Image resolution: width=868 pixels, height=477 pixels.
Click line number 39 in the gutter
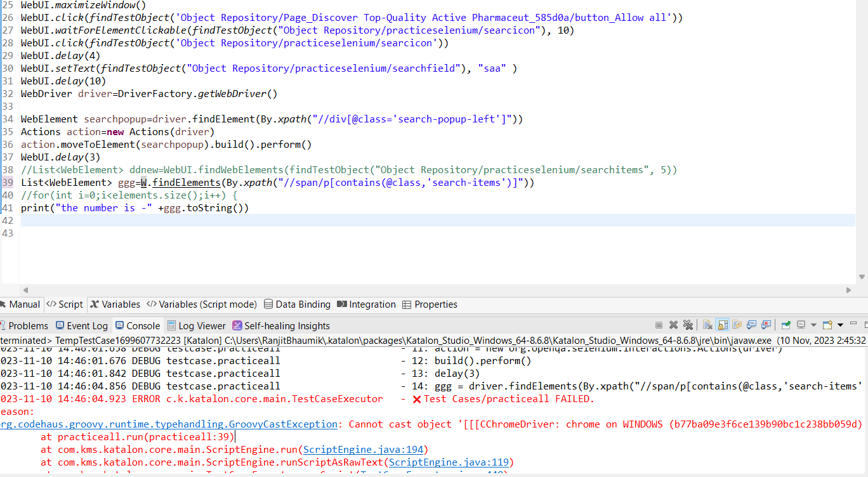pos(7,182)
